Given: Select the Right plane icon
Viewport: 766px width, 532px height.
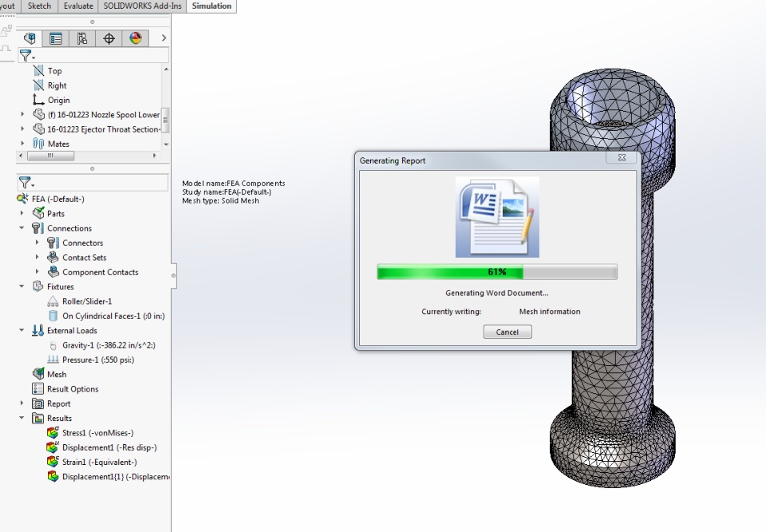Looking at the screenshot, I should (x=38, y=85).
